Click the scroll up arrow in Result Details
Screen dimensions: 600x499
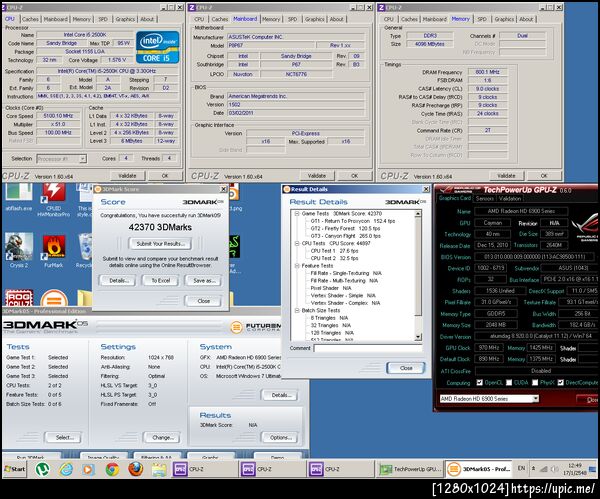[418, 214]
